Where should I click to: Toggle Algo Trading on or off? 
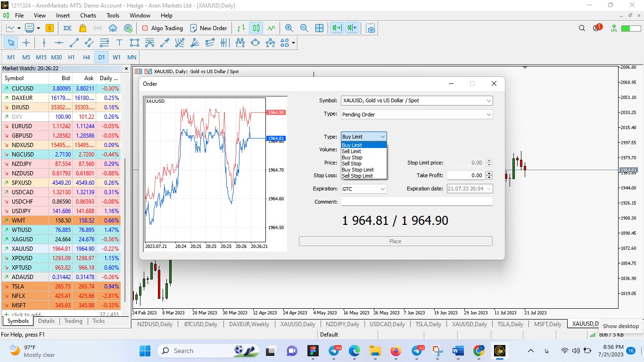[162, 28]
